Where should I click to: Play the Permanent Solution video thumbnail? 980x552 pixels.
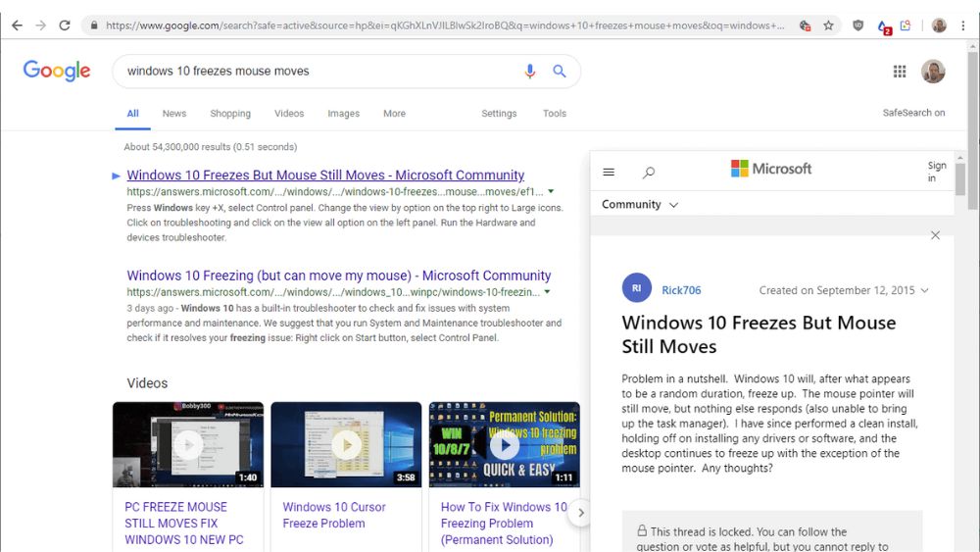click(505, 444)
